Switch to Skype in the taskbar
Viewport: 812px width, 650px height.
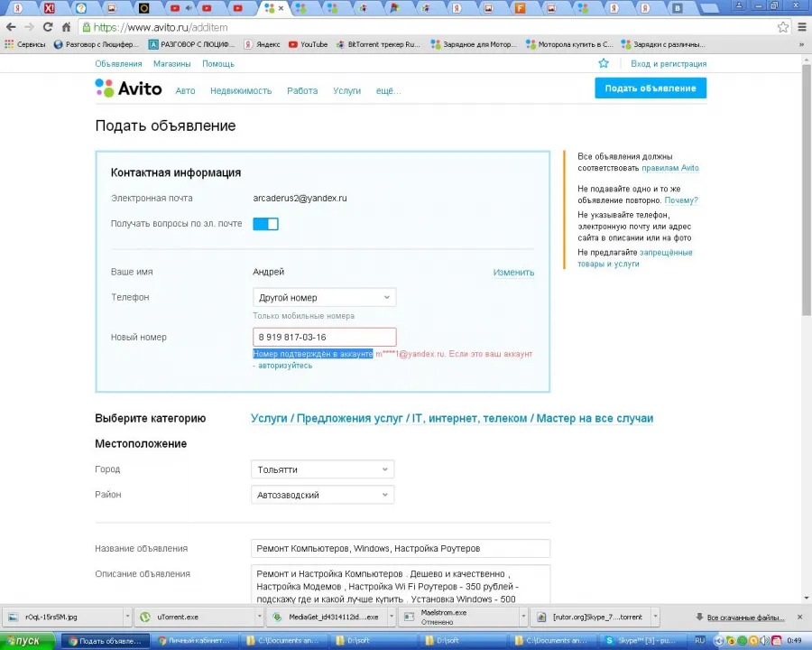click(x=644, y=641)
